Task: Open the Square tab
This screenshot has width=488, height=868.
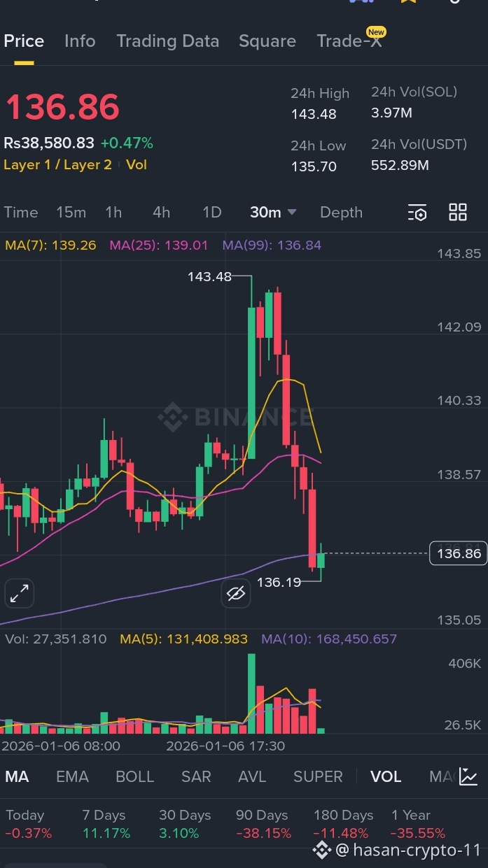Action: (267, 41)
